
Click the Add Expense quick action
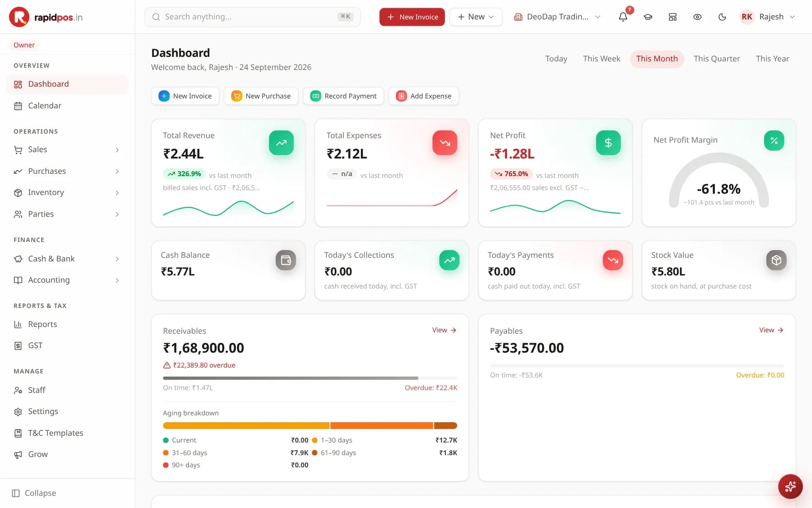(x=424, y=96)
